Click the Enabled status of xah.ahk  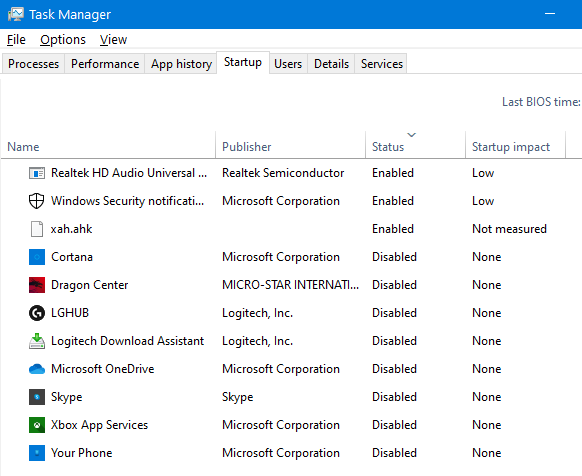point(393,229)
